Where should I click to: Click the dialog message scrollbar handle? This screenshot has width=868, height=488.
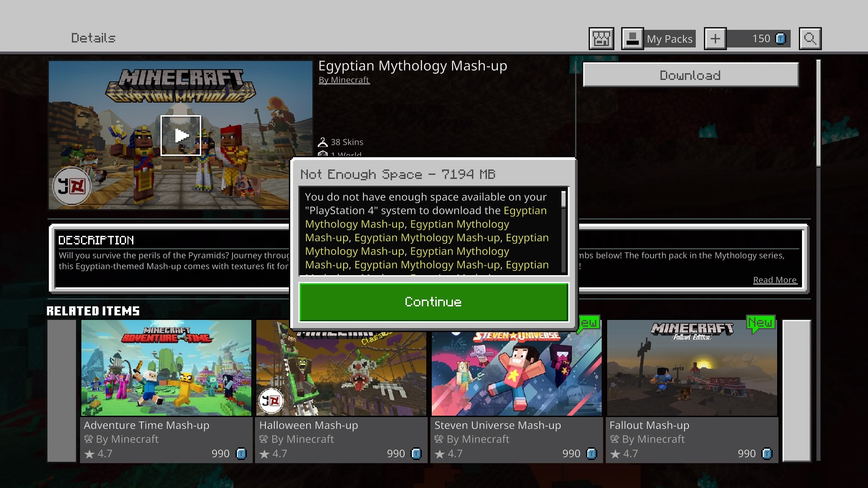point(563,199)
